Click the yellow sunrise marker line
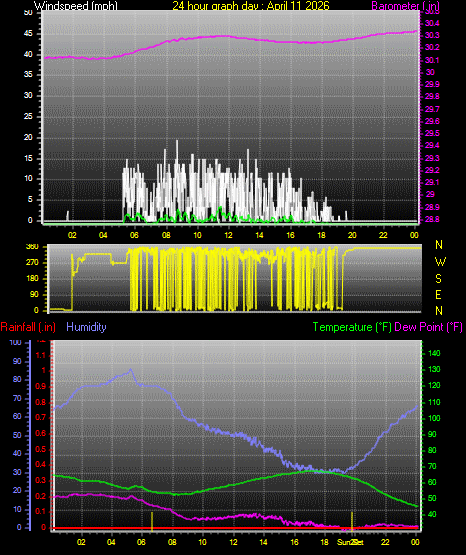Screen dimensions: 466x555 (x=152, y=521)
